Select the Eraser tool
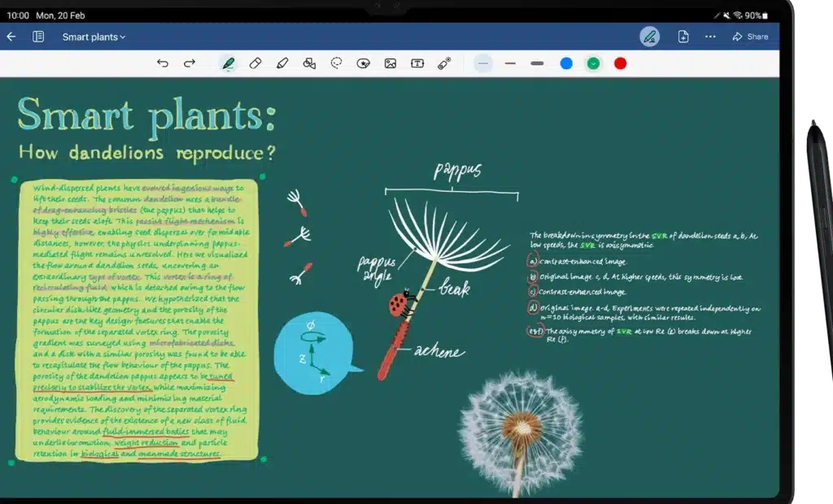This screenshot has width=833, height=504. (x=255, y=63)
